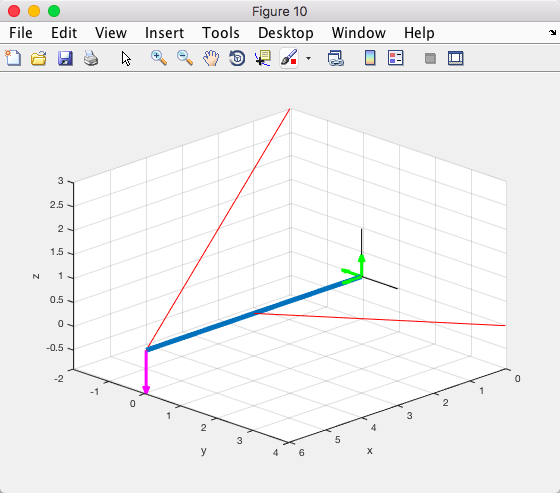Toggle the Brush/Select Data tool
The width and height of the screenshot is (560, 493).
click(x=289, y=58)
